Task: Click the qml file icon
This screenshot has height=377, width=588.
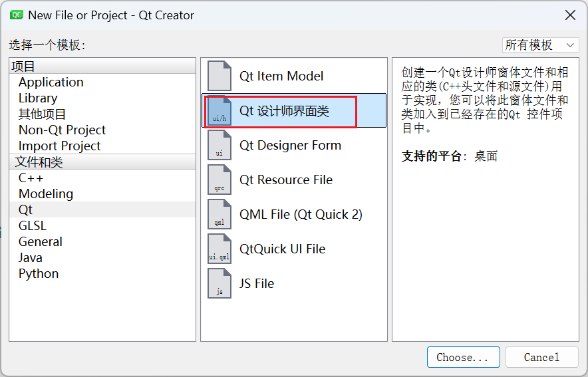Action: click(220, 214)
